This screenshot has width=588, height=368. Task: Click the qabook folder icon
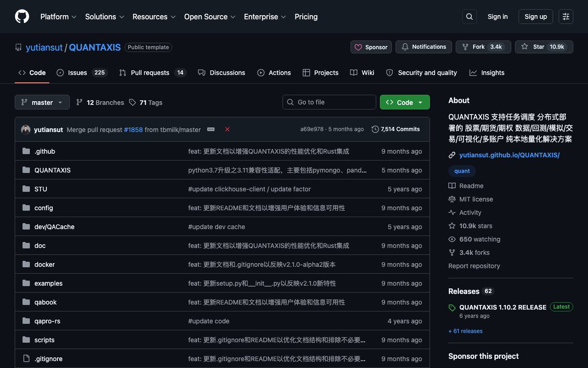pos(26,302)
